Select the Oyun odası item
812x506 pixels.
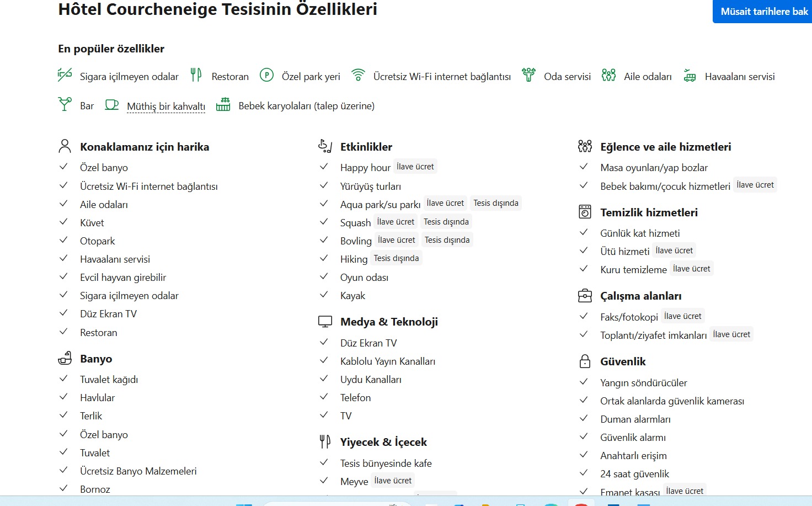(x=364, y=277)
